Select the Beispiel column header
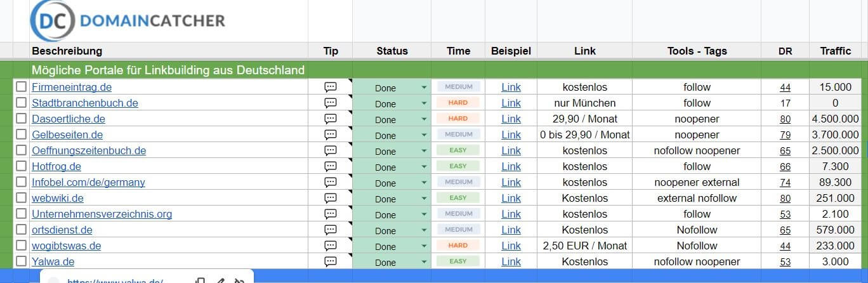 (x=511, y=51)
